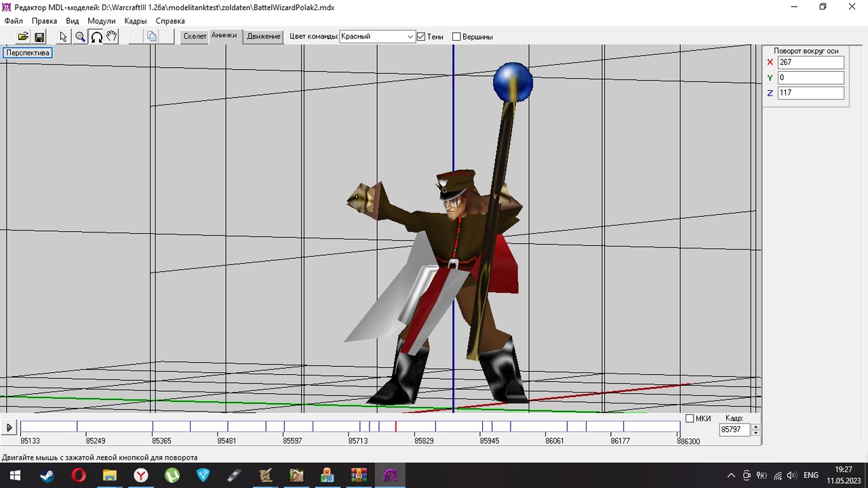Open the Файл menu
This screenshot has height=488, width=868.
[x=14, y=21]
